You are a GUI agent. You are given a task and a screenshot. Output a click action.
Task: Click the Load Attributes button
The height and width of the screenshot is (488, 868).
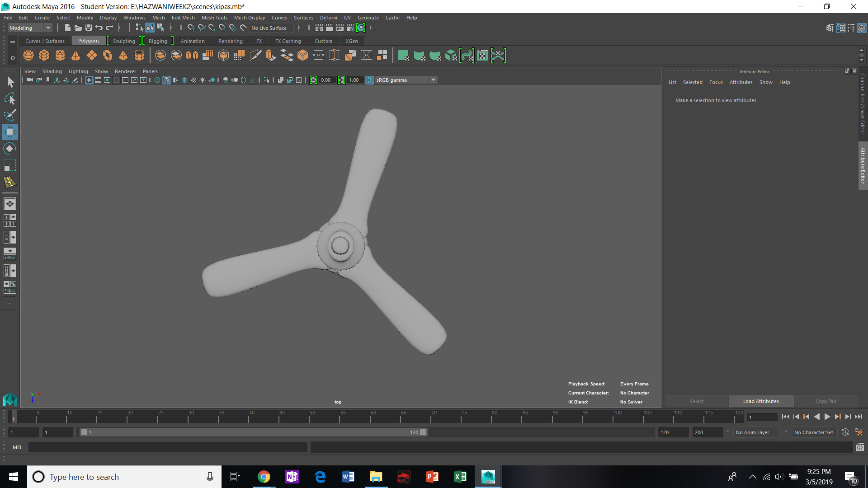pos(760,401)
